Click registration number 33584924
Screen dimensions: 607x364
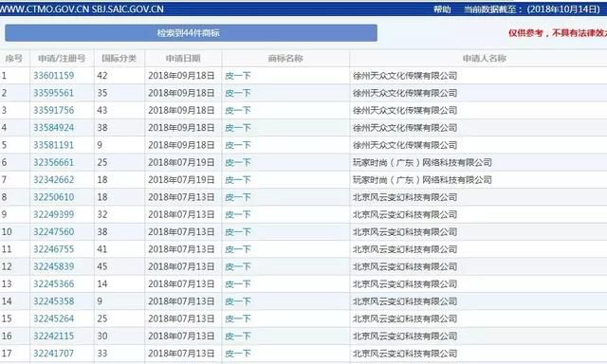53,128
